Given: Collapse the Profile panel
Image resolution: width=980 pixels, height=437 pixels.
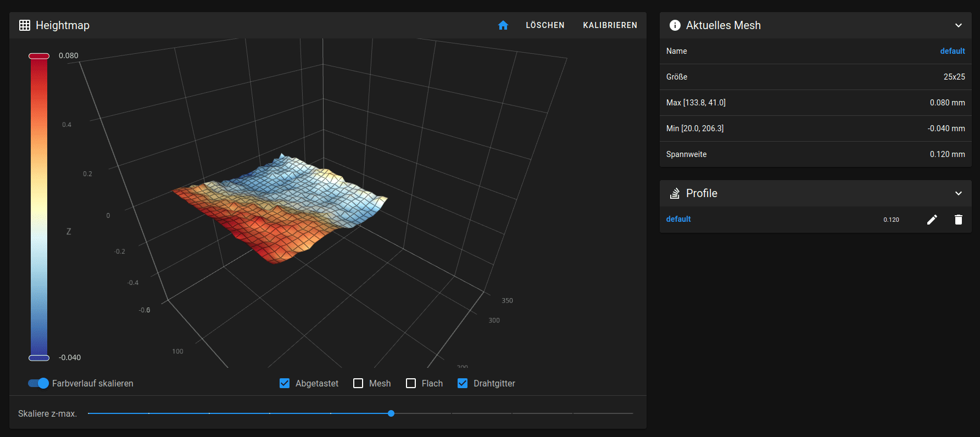Looking at the screenshot, I should pos(959,193).
